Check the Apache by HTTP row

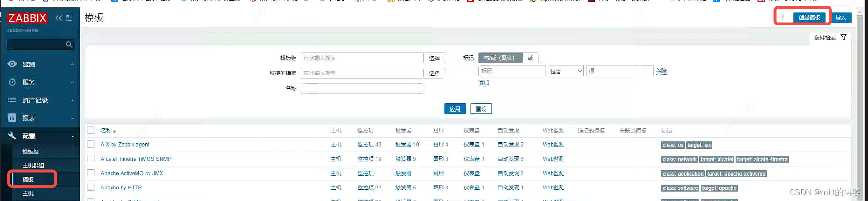[91, 188]
